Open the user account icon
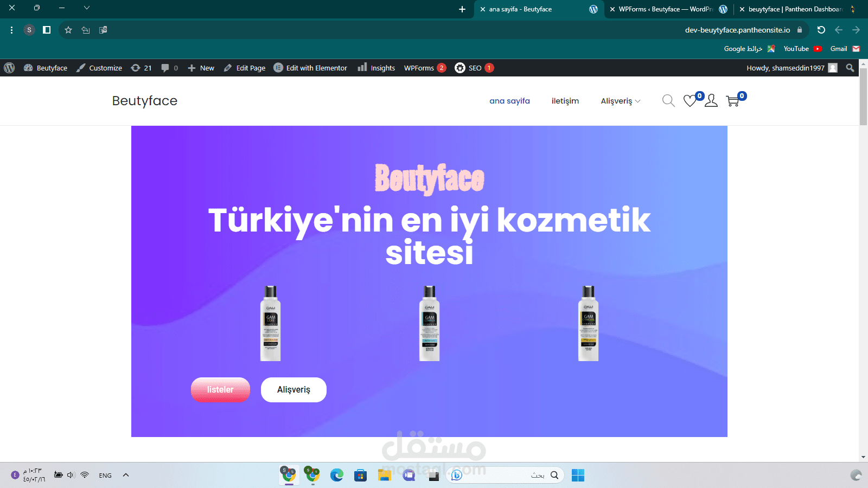This screenshot has width=868, height=488. coord(711,101)
